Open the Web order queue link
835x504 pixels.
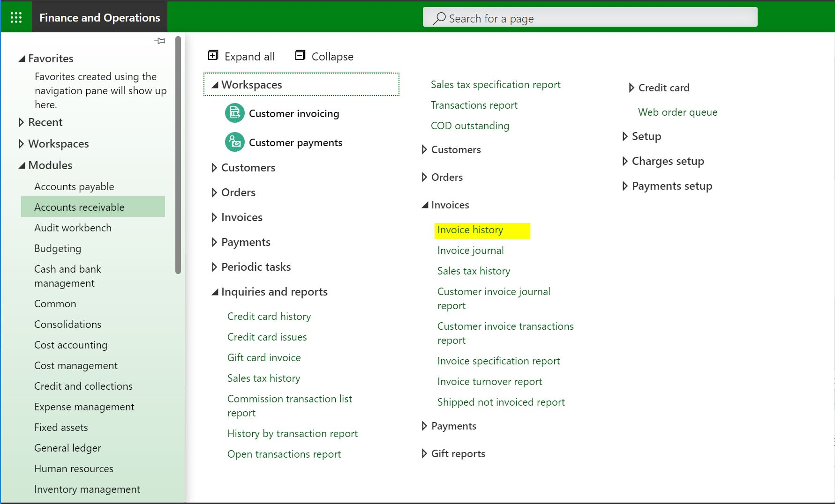click(x=677, y=112)
